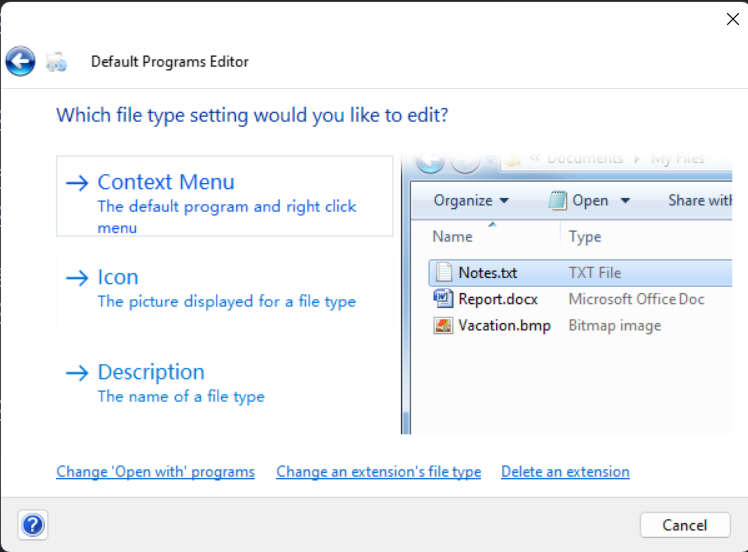
Task: Expand the Open dropdown arrow in preview
Action: click(626, 200)
